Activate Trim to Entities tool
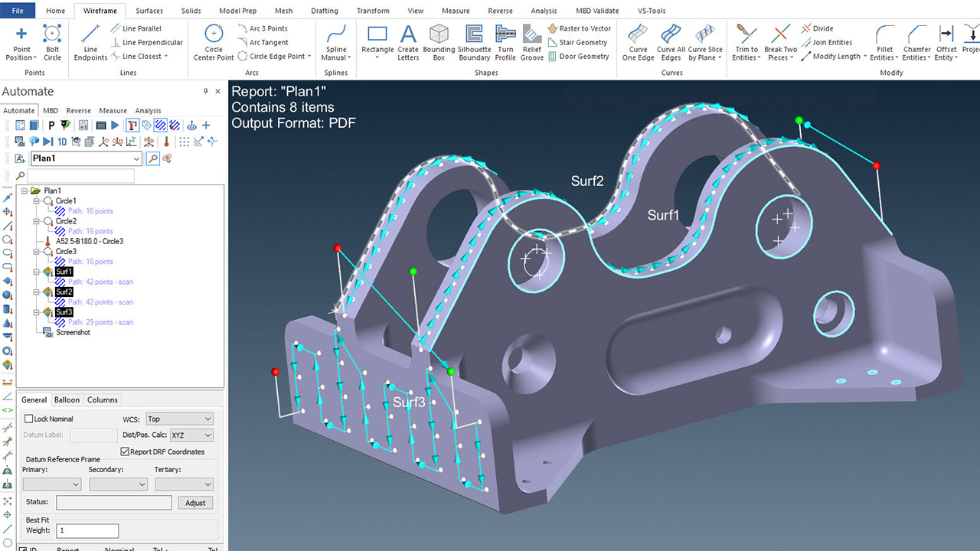Image resolution: width=980 pixels, height=551 pixels. coord(746,44)
